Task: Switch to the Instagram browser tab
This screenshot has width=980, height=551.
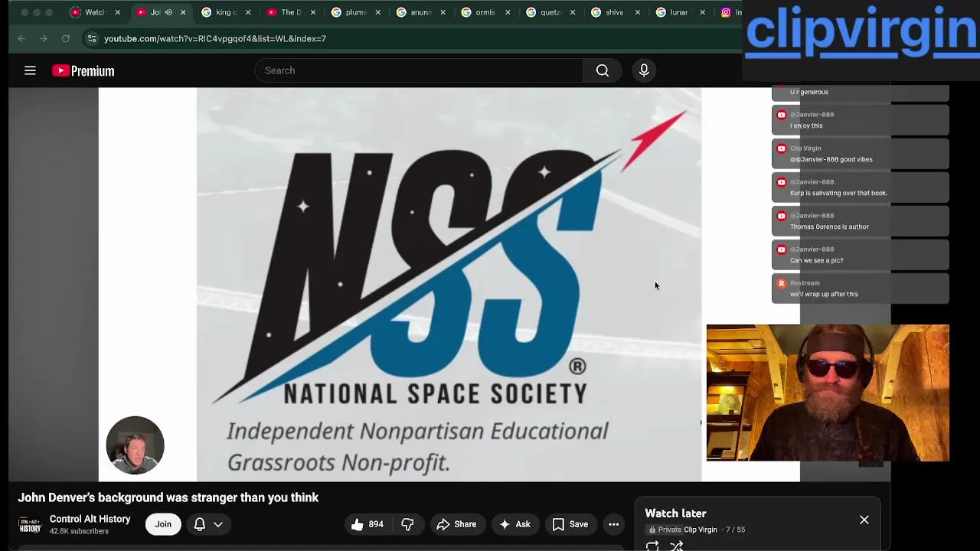Action: (731, 12)
